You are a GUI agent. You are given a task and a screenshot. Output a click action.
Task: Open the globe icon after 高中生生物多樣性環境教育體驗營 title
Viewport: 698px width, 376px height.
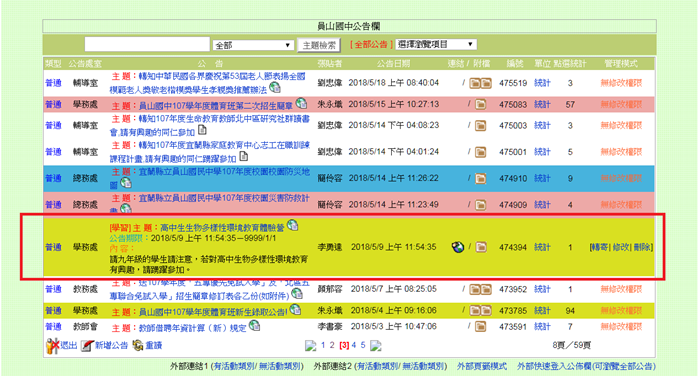292,225
